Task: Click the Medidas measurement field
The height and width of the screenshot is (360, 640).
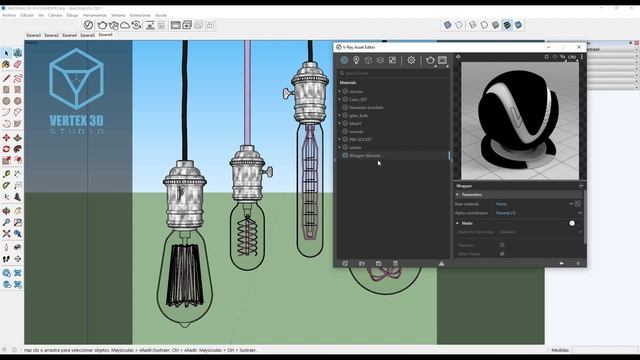Action: click(x=604, y=350)
